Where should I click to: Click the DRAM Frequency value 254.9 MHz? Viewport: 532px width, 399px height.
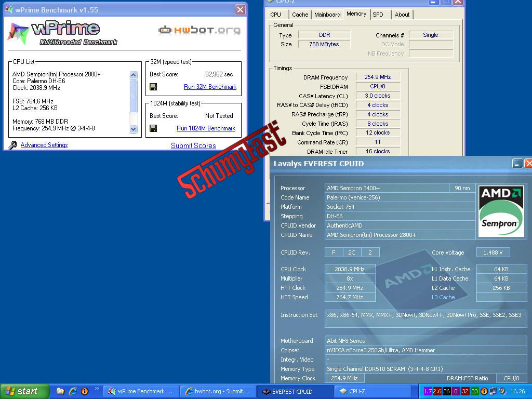[378, 77]
